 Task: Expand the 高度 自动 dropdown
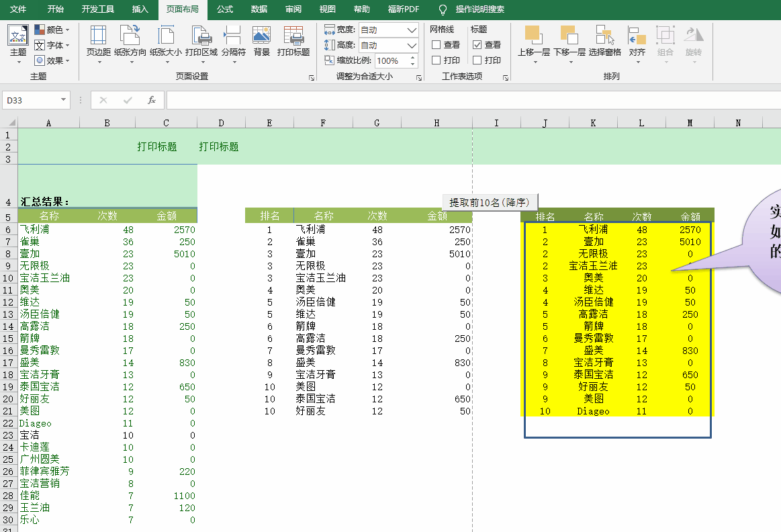pyautogui.click(x=412, y=45)
